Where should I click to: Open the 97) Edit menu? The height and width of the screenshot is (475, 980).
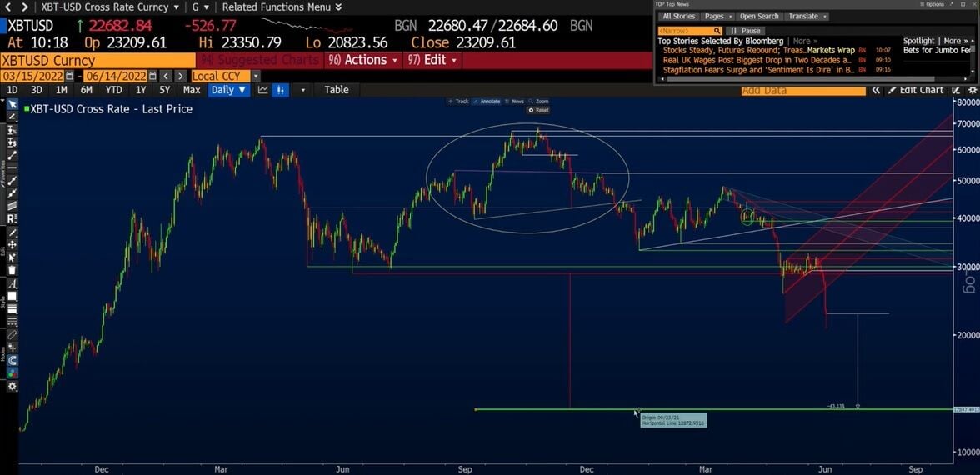tap(433, 60)
